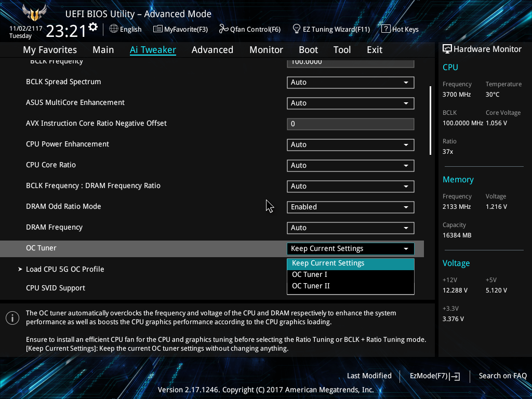Choose the OC Tuner II option

point(311,286)
